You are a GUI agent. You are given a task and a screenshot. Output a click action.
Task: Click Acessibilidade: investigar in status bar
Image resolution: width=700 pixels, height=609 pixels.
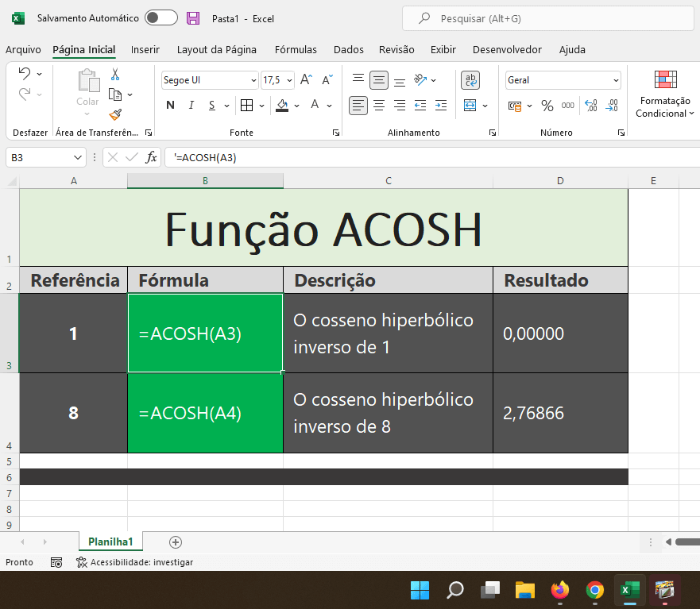coord(135,562)
